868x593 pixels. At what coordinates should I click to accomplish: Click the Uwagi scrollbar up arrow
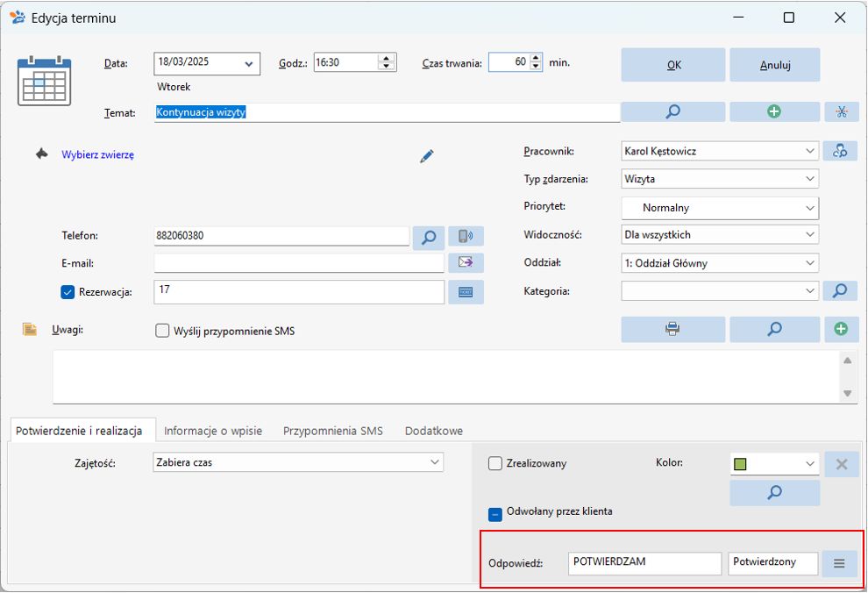click(848, 361)
